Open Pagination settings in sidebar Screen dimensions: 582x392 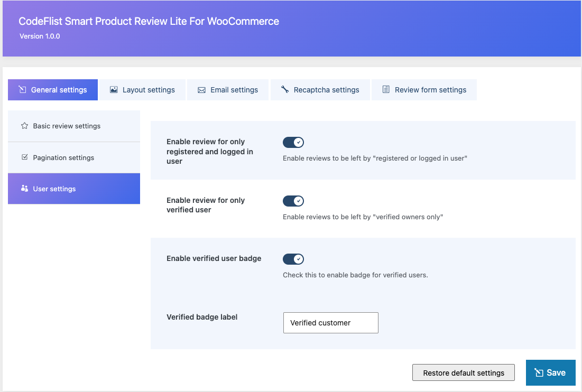[74, 157]
